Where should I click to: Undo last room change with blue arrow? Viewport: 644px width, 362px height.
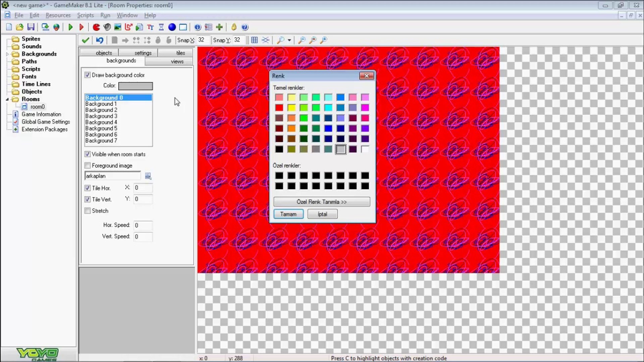pos(100,40)
